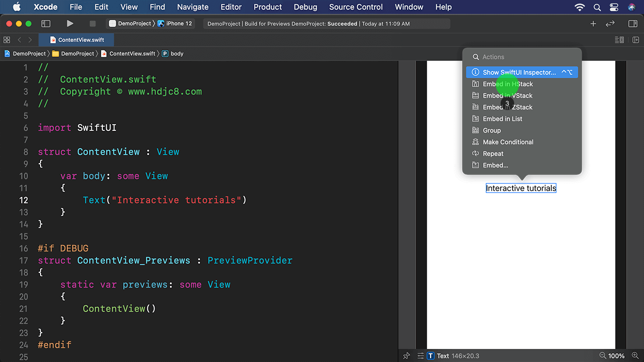Run the project with play button
644x362 pixels.
[70, 24]
